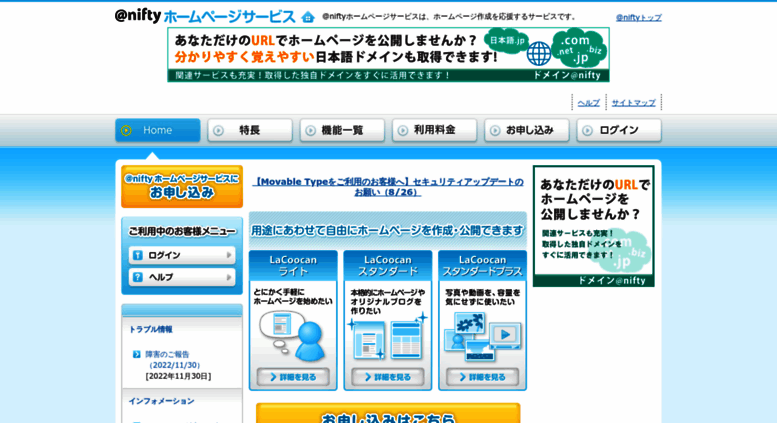Open the ヘルプ link in the header
777x423 pixels.
click(x=589, y=103)
